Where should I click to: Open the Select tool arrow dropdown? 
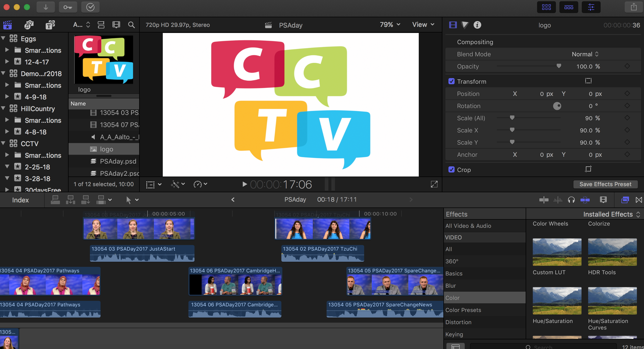[132, 200]
